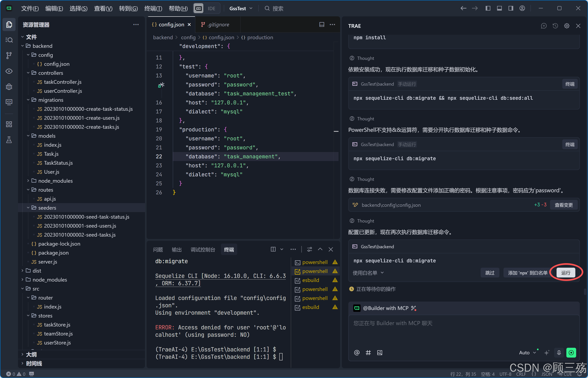Click the TRAE chat history icon

point(555,26)
